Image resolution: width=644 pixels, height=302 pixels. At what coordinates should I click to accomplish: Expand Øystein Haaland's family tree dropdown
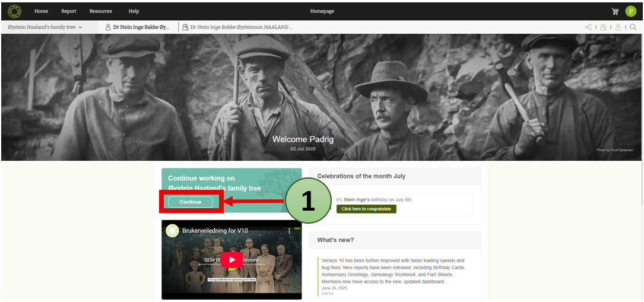[x=45, y=27]
